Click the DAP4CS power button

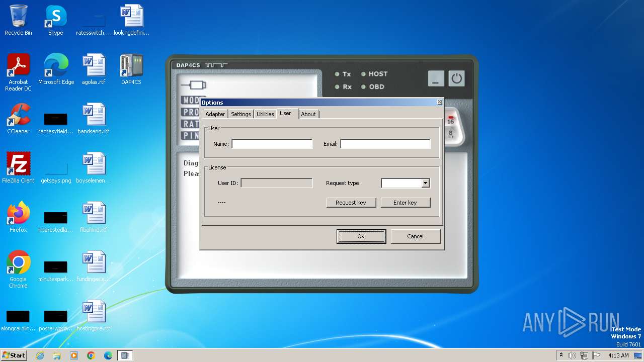pos(456,78)
